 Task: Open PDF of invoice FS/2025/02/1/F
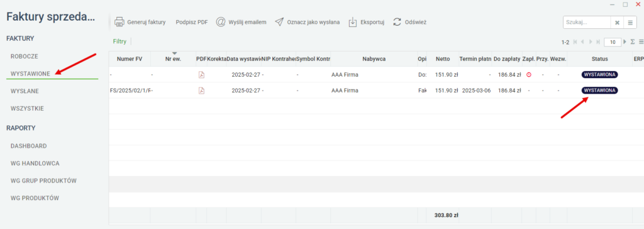[201, 91]
